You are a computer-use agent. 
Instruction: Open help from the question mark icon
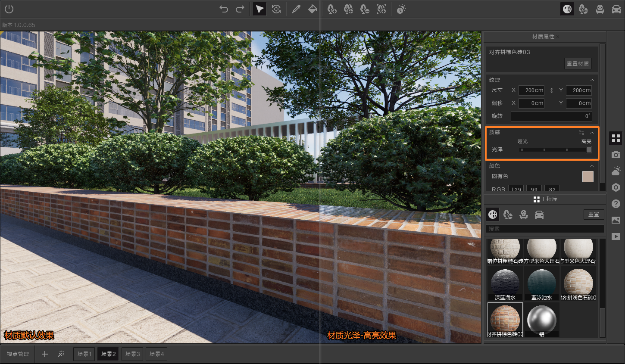[x=616, y=204]
